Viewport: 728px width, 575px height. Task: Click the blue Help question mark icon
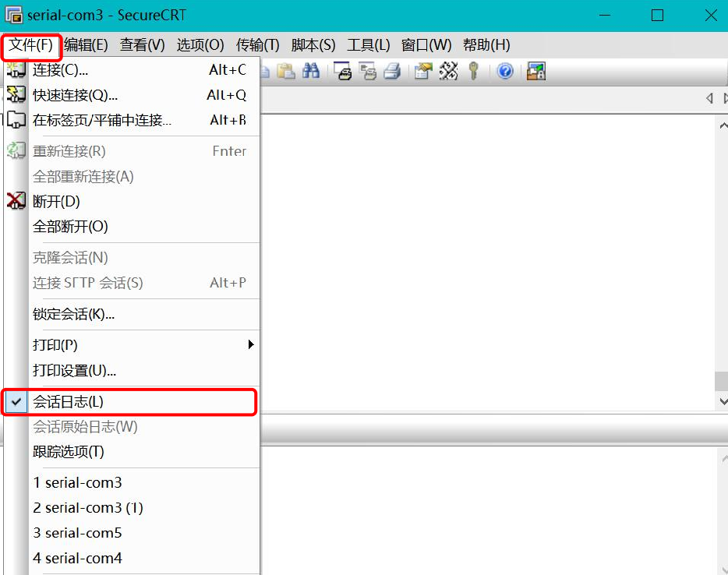coord(505,71)
